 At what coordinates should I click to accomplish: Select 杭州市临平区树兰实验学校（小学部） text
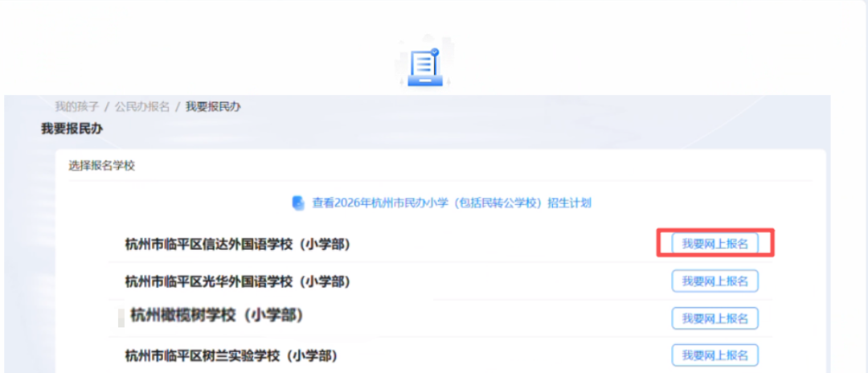coord(231,355)
